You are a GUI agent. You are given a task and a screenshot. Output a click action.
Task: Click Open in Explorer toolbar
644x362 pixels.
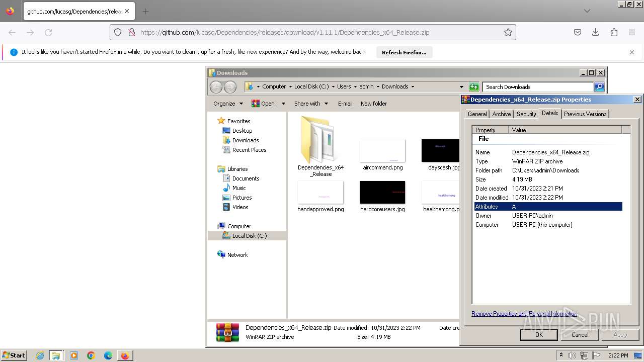click(x=264, y=104)
